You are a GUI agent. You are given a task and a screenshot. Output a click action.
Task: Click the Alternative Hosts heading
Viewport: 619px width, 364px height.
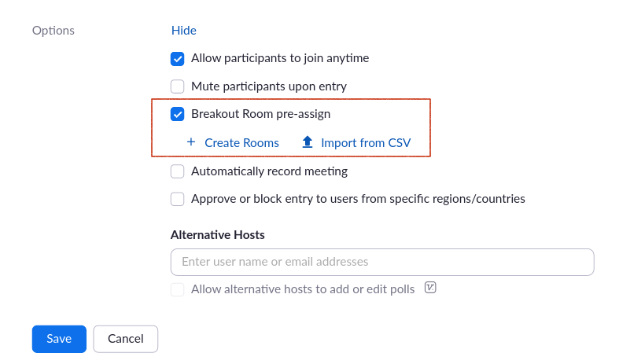click(218, 235)
